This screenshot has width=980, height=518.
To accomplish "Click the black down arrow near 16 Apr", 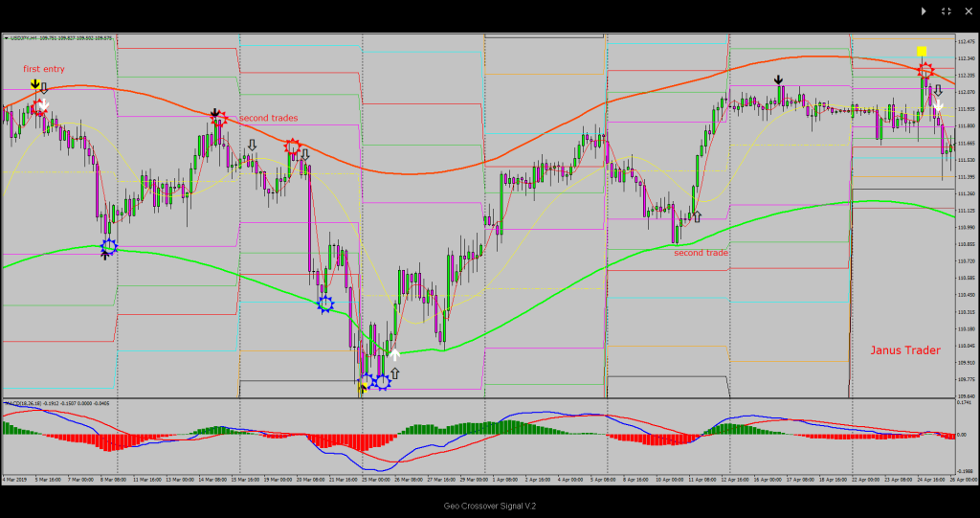I will point(779,81).
